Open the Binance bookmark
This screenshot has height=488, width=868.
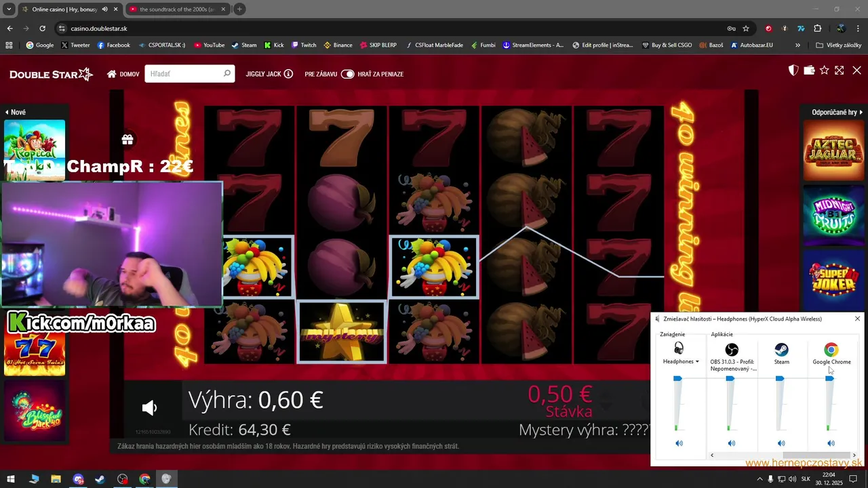338,45
